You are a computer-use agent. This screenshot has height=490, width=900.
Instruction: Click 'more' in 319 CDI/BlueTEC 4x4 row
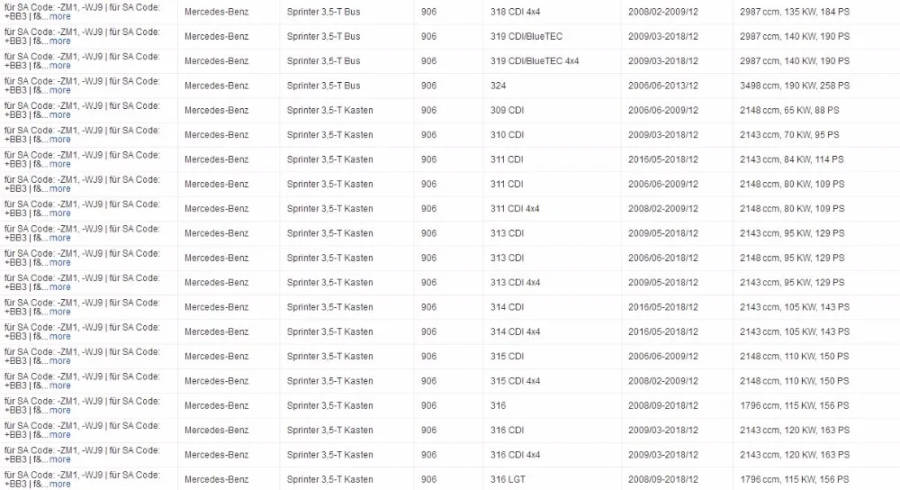[x=59, y=66]
